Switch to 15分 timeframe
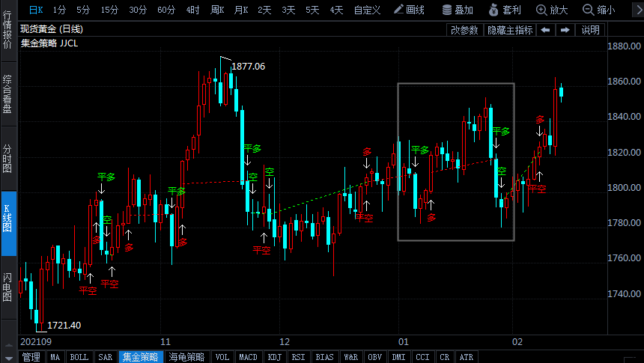The width and height of the screenshot is (644, 363). pos(109,10)
